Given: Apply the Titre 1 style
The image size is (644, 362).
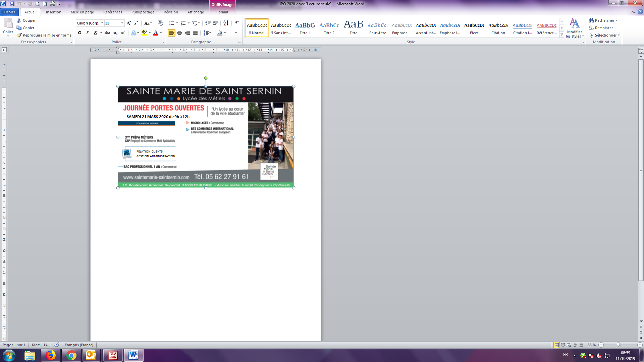Looking at the screenshot, I should pos(305,28).
